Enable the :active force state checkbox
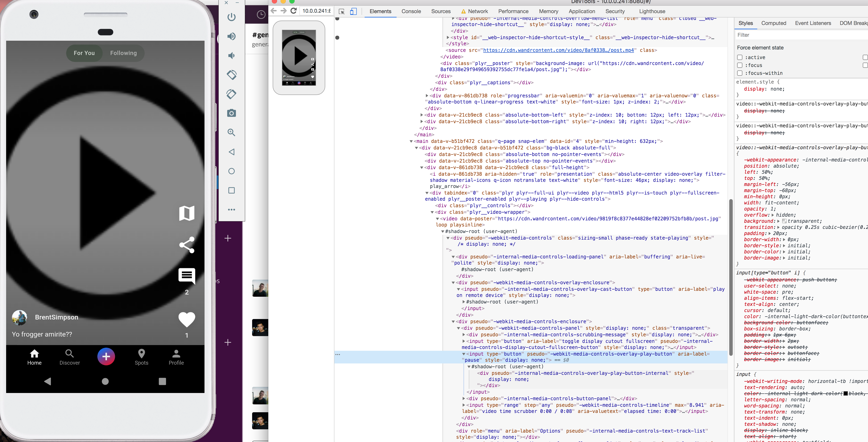Image resolution: width=868 pixels, height=442 pixels. click(x=740, y=58)
